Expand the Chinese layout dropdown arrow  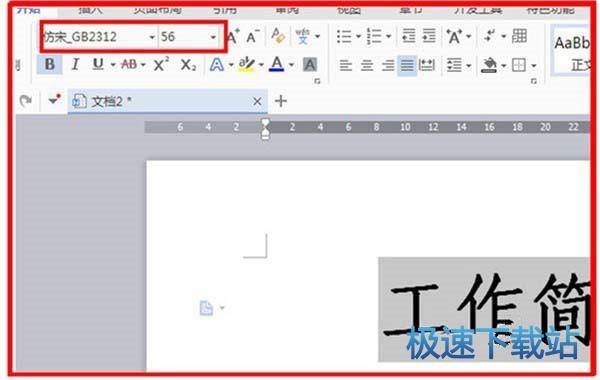pyautogui.click(x=468, y=37)
